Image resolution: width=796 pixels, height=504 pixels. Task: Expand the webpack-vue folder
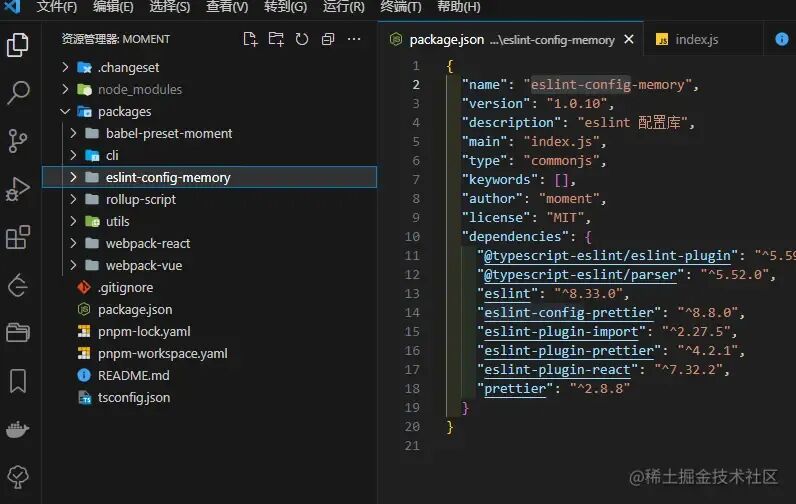[73, 265]
